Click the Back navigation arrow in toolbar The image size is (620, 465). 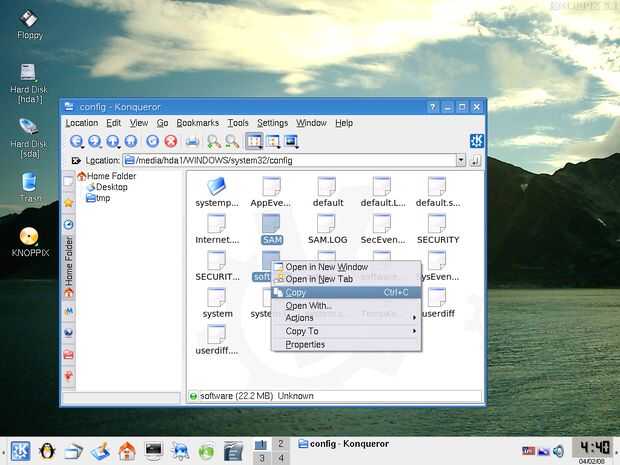76,142
